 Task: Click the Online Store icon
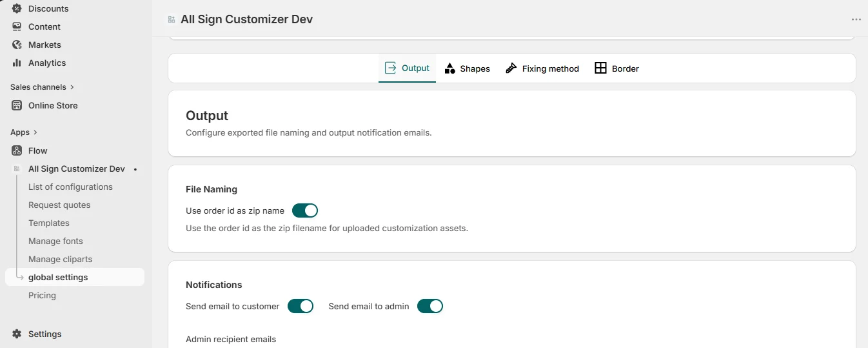point(17,105)
